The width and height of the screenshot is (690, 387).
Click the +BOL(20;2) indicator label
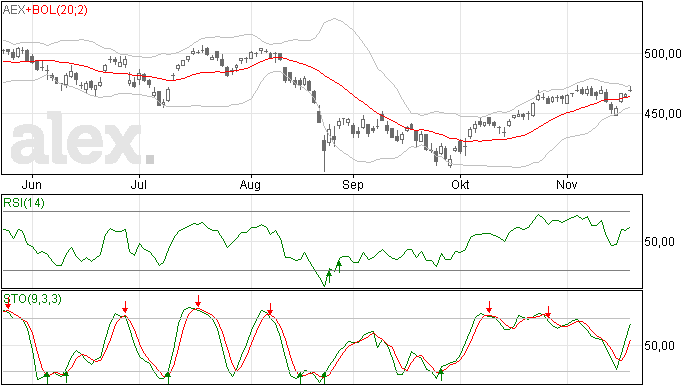(x=57, y=10)
